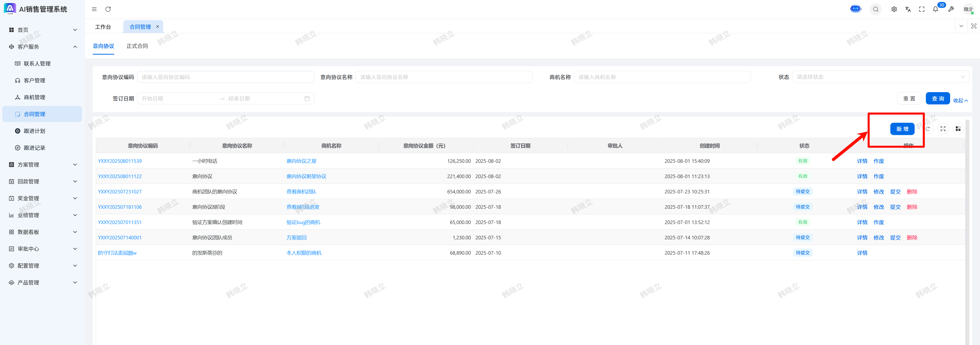
Task: Open agreement link YXXY202508011539
Action: 120,161
